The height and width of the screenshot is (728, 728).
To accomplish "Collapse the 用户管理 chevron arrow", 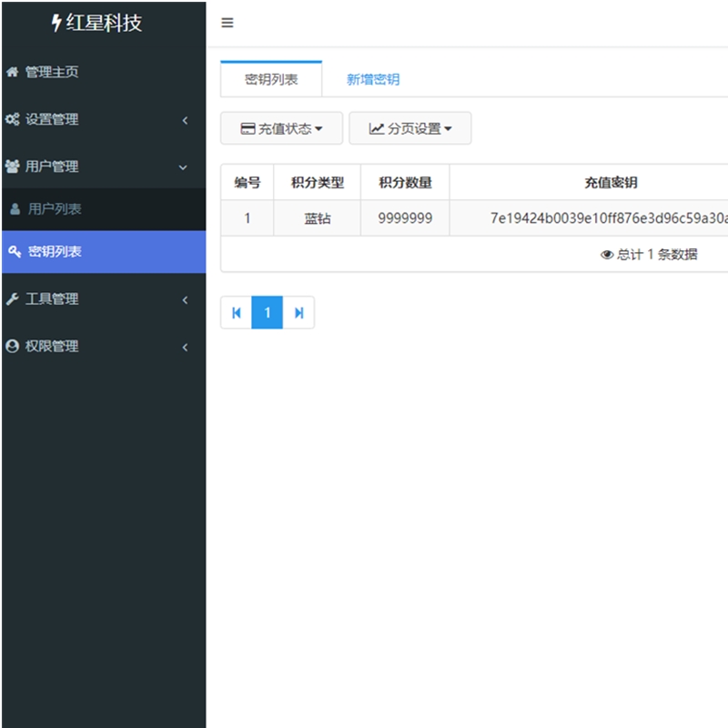I will [x=184, y=167].
